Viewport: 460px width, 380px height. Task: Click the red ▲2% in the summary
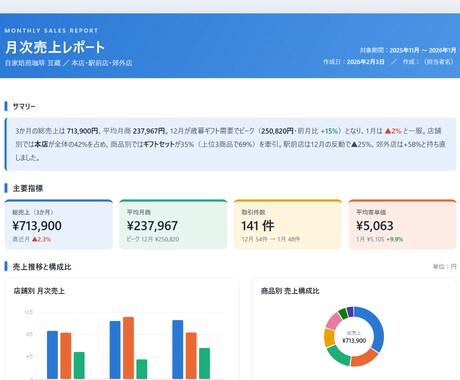(x=393, y=131)
